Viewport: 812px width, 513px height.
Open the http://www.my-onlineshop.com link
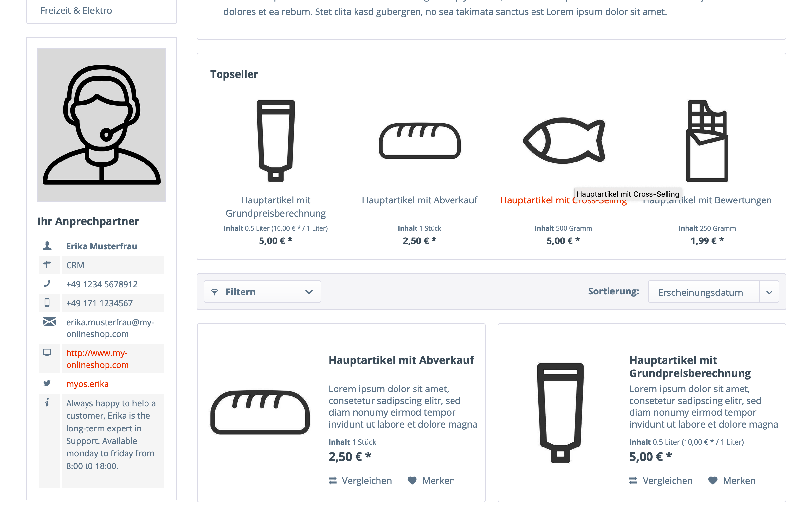[97, 359]
